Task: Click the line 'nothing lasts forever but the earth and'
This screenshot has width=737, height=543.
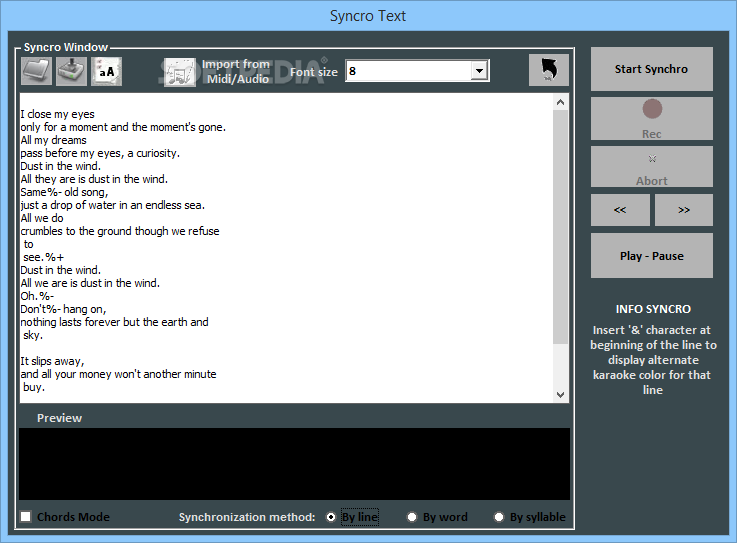Action: pos(114,322)
